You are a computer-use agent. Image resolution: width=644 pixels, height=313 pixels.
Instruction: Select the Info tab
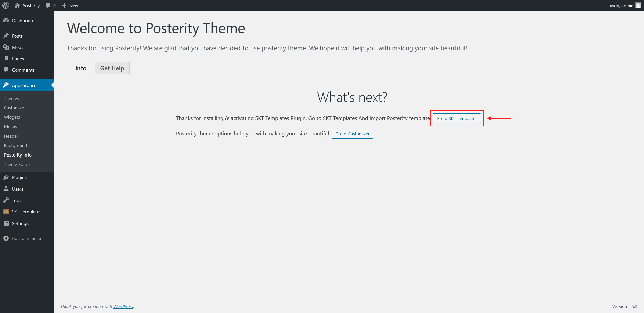pos(81,68)
